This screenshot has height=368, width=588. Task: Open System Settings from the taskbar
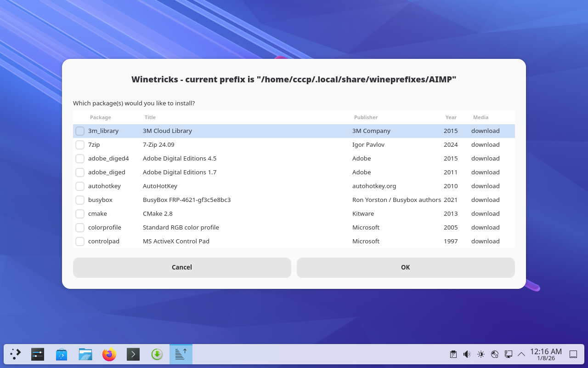(x=38, y=354)
